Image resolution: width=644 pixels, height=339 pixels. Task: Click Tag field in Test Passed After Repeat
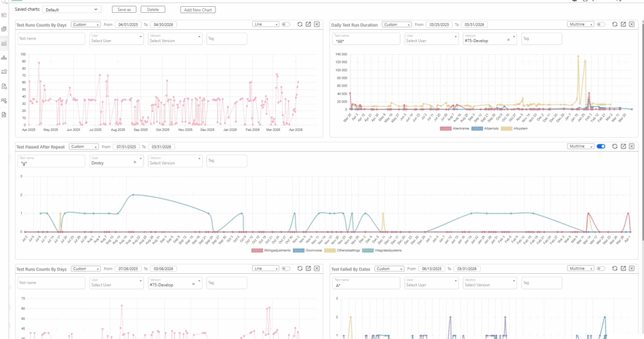coord(226,161)
